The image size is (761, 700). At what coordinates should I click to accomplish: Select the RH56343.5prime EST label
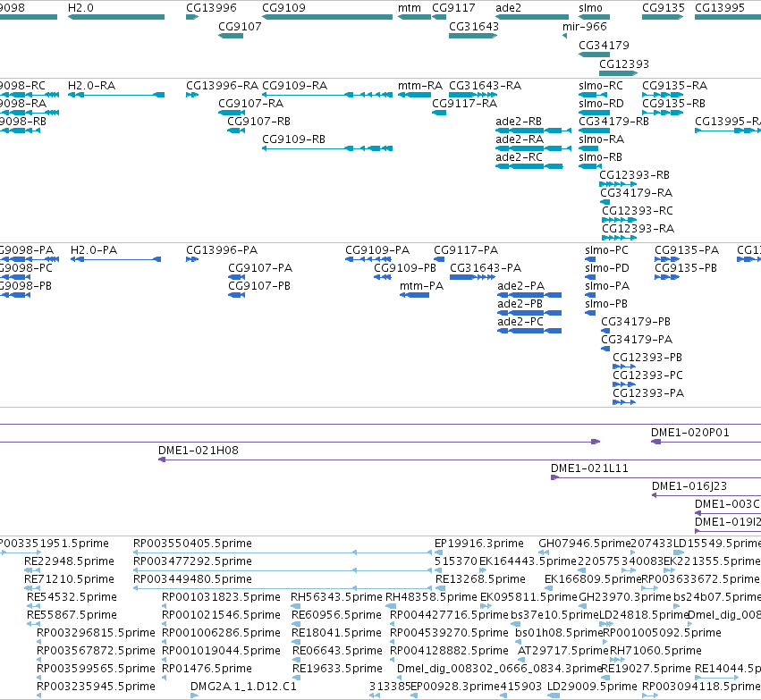[336, 597]
